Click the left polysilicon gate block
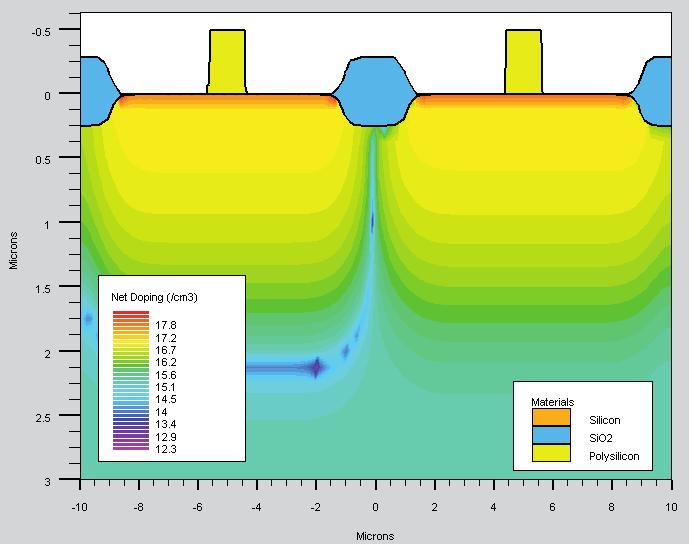The width and height of the screenshot is (689, 544). tap(227, 62)
